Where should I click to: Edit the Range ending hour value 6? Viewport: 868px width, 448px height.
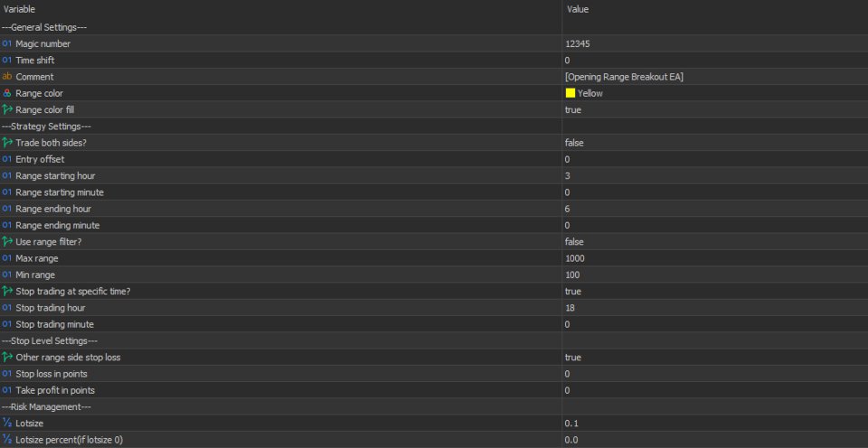[568, 209]
